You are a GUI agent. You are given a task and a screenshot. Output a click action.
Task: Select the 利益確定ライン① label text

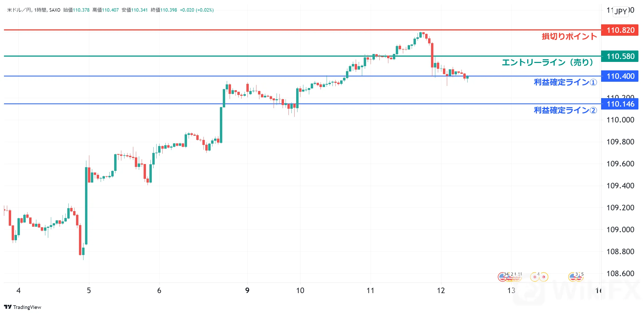[565, 82]
